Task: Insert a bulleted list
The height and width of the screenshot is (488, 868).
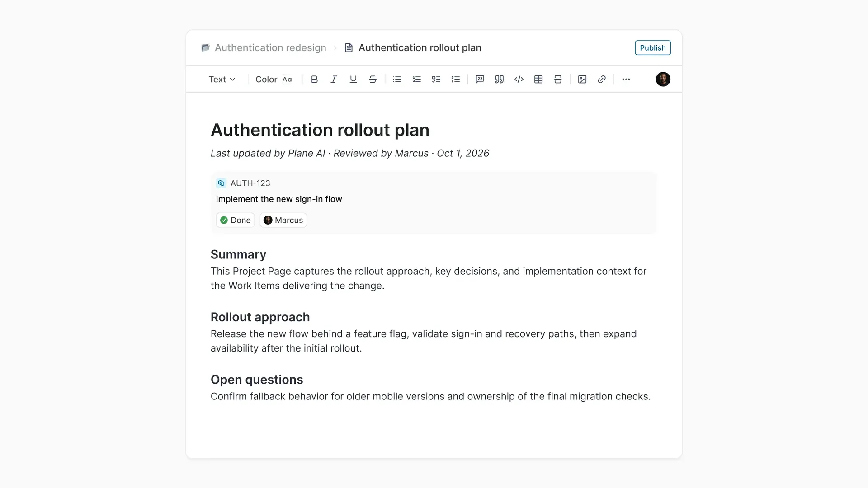Action: (x=397, y=80)
